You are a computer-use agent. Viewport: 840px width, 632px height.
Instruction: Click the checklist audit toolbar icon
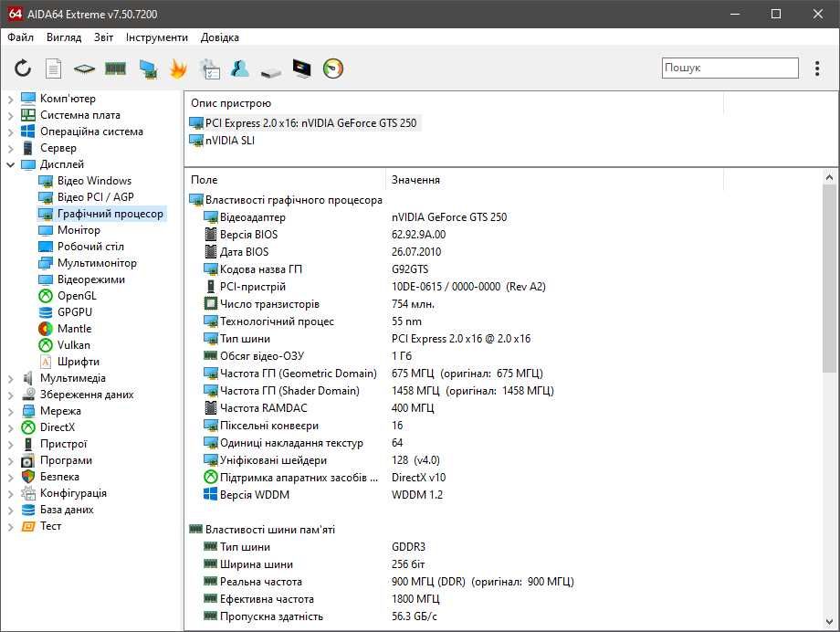pos(209,68)
